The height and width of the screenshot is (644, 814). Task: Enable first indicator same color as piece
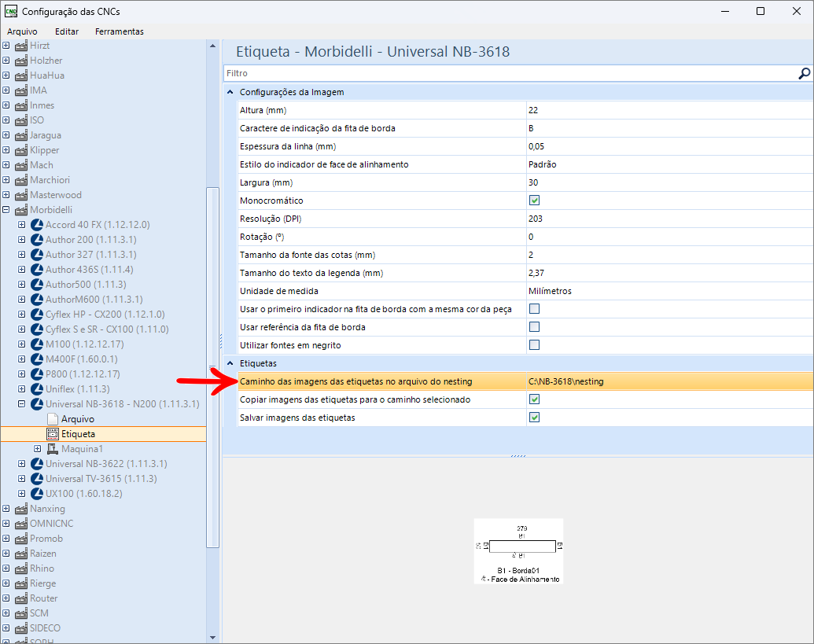coord(534,309)
